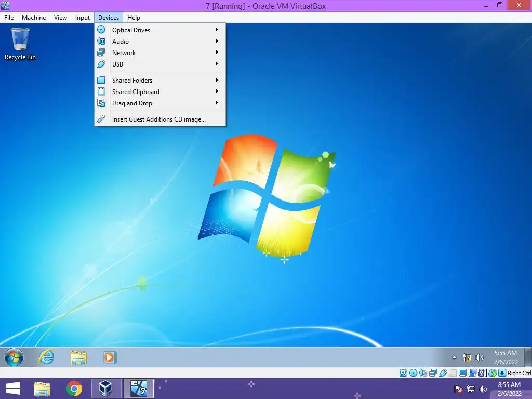Click the folder icon beside Shared Folders

(x=101, y=80)
